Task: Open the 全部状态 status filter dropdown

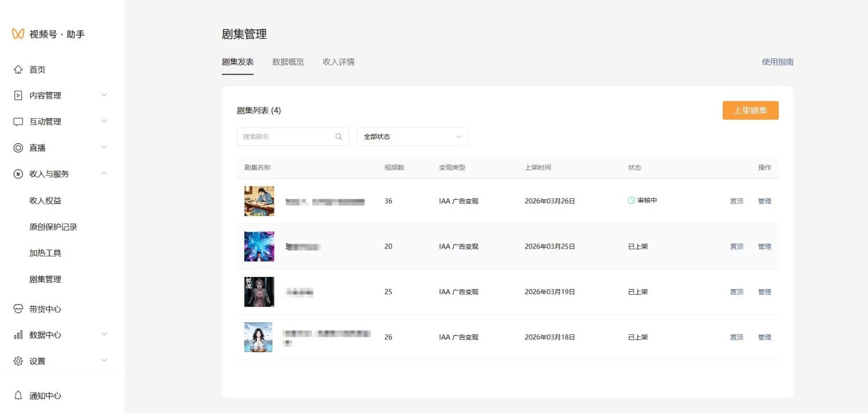Action: pyautogui.click(x=412, y=136)
